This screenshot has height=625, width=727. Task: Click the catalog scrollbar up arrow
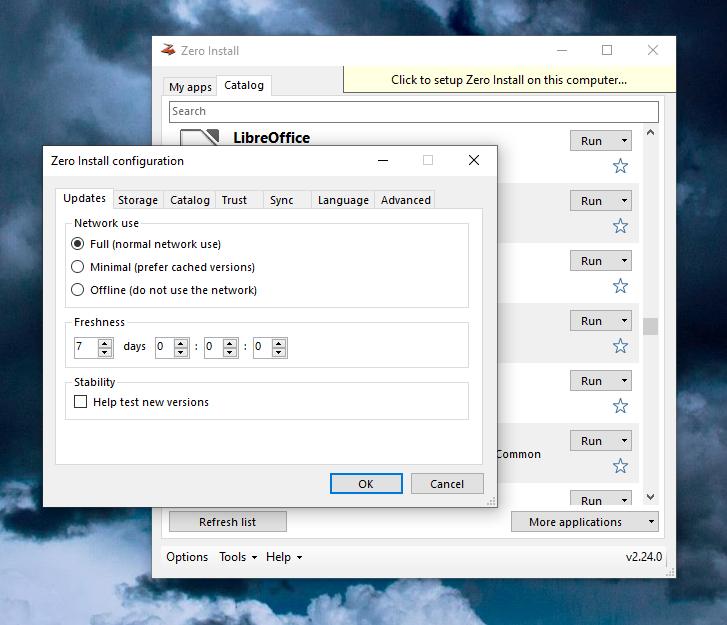[650, 133]
